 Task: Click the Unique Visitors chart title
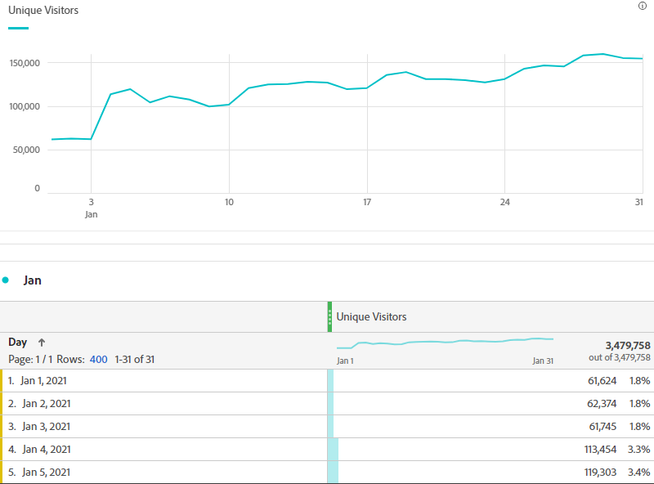(43, 10)
